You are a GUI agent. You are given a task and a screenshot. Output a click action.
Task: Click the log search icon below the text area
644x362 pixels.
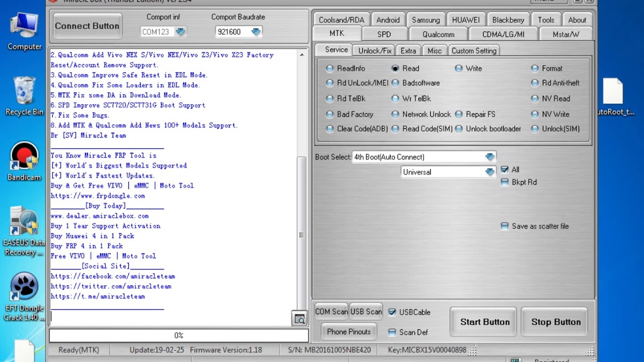pos(299,319)
